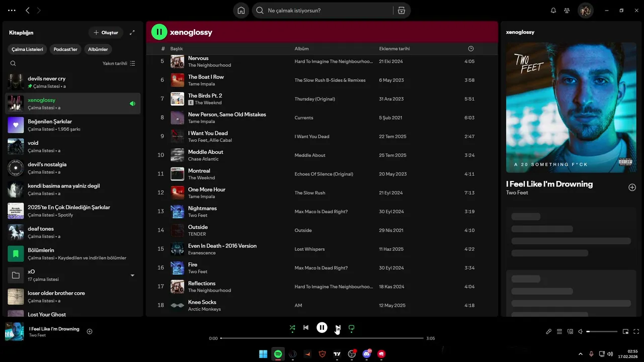
Task: Open devil's nostalgia playlist
Action: [73, 168]
